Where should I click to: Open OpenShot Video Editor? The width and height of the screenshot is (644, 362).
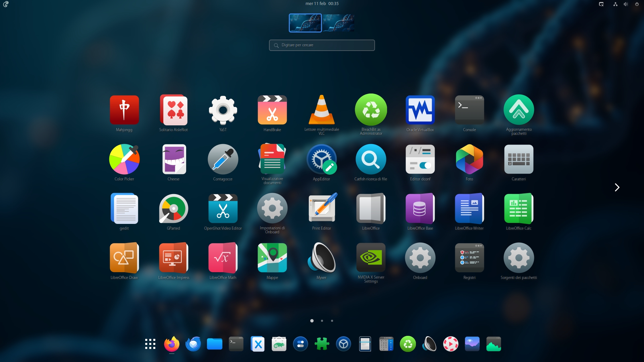[223, 208]
